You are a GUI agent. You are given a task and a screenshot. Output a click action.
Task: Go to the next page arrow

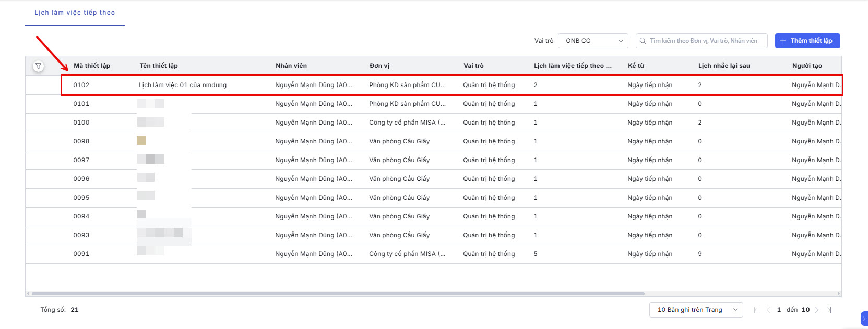(x=817, y=310)
